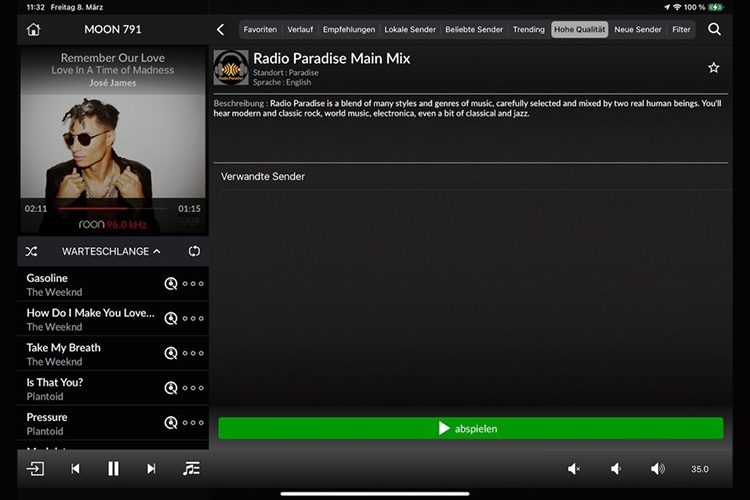The width and height of the screenshot is (750, 500).
Task: Switch to Beliebte Sender tab
Action: click(474, 30)
